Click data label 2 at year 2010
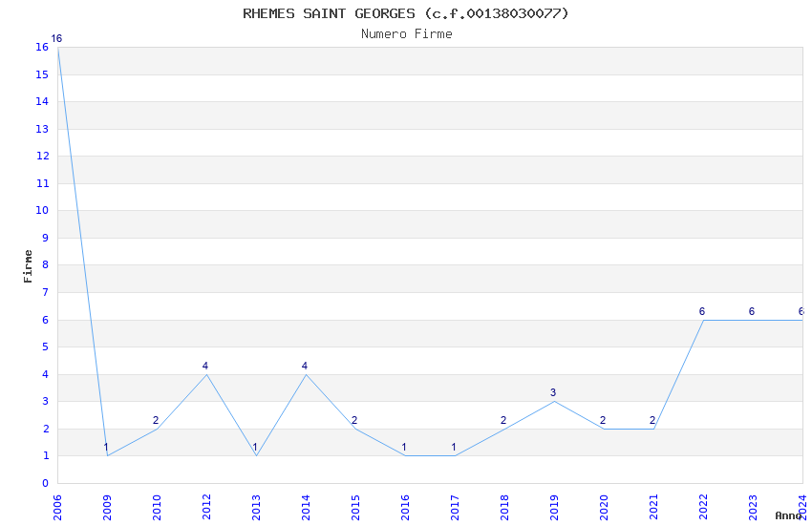812x525 pixels. pos(156,420)
